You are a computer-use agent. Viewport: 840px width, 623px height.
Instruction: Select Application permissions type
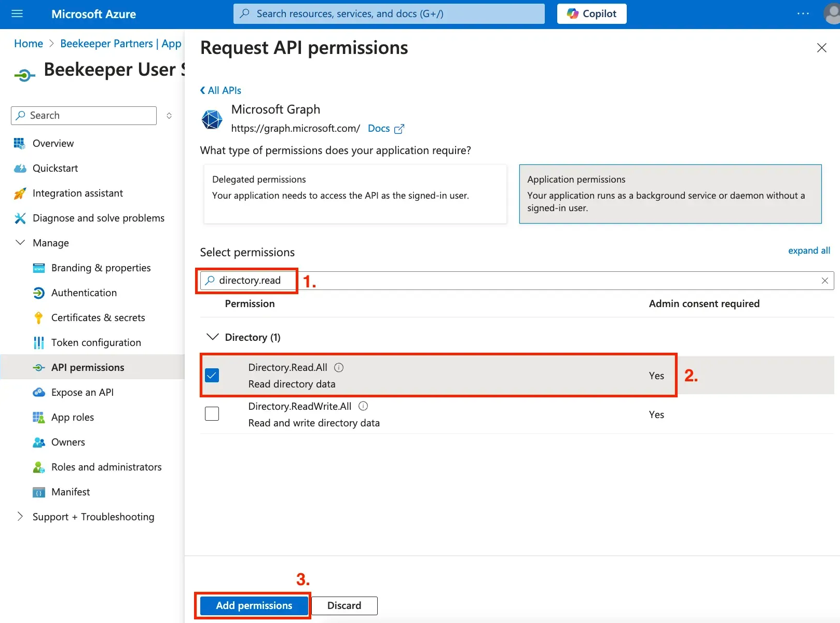[670, 194]
